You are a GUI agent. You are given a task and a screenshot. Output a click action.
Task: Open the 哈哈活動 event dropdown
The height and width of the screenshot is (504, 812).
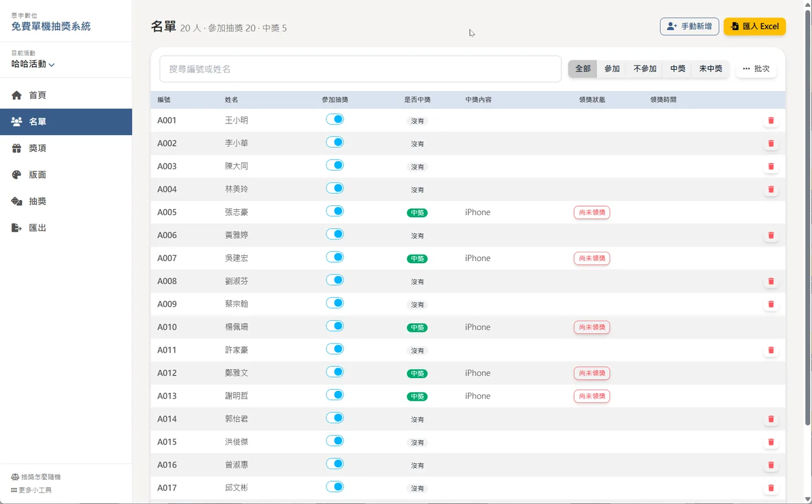point(33,64)
